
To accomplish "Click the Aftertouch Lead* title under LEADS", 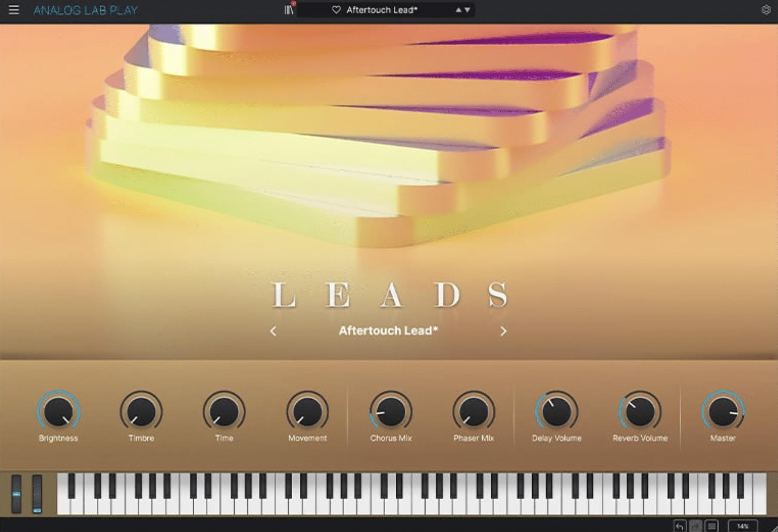I will 388,330.
